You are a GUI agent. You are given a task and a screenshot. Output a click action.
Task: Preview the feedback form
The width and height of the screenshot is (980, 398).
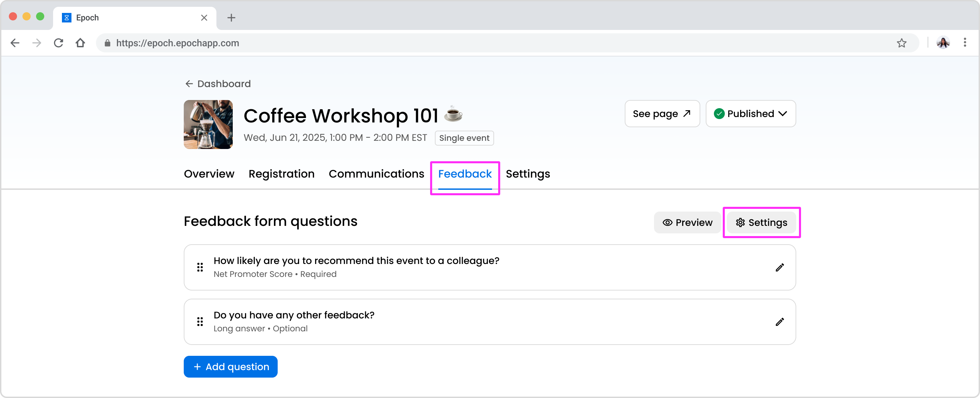tap(687, 222)
